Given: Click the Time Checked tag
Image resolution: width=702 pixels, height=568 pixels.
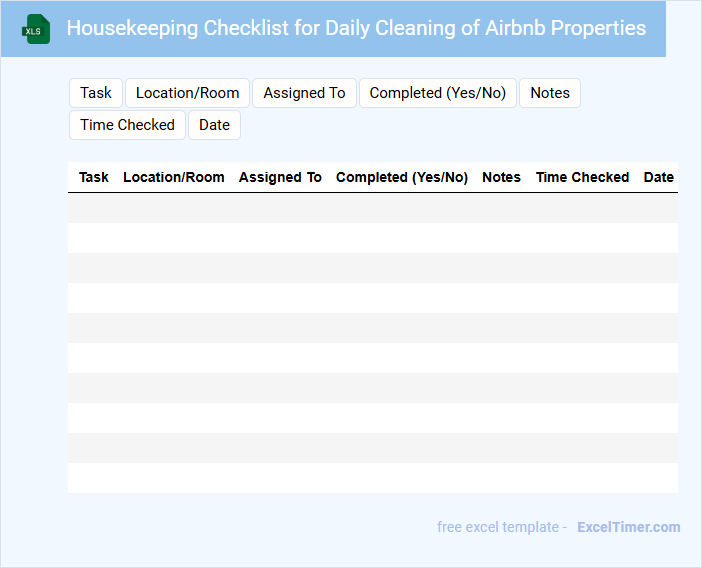Looking at the screenshot, I should click(x=127, y=125).
